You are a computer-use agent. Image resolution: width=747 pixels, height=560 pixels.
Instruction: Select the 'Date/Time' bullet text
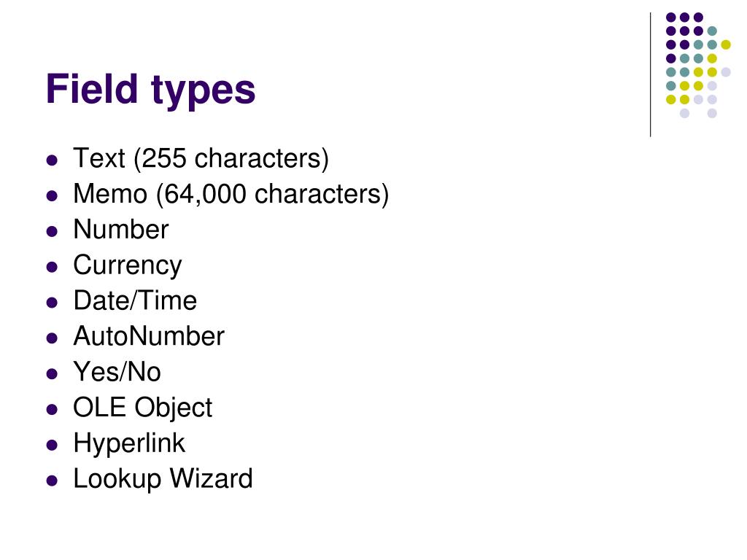tap(135, 300)
